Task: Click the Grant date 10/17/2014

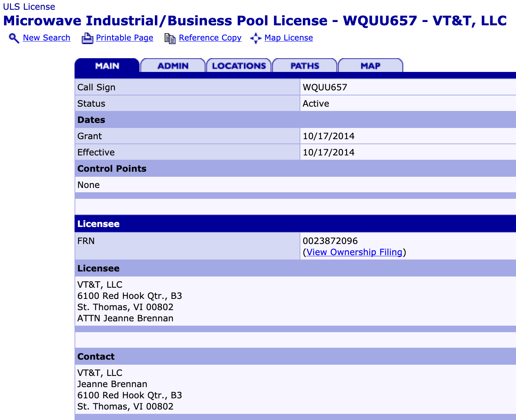Action: click(329, 136)
